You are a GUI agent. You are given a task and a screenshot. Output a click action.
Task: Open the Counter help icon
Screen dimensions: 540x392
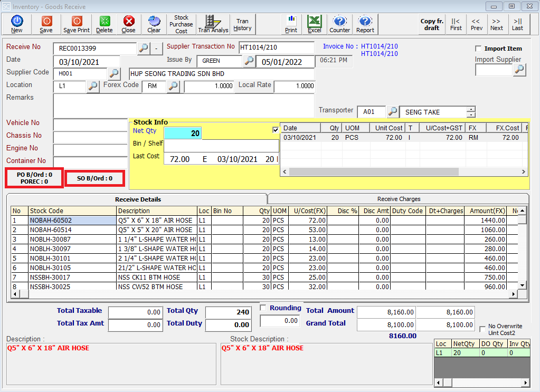pos(339,24)
